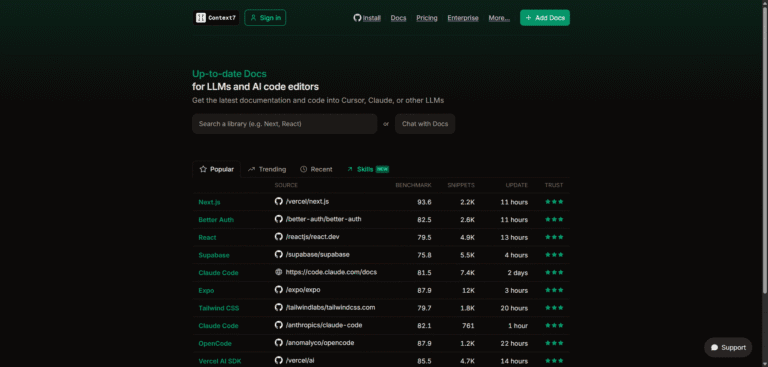Open the OpenCode library

[x=215, y=343]
